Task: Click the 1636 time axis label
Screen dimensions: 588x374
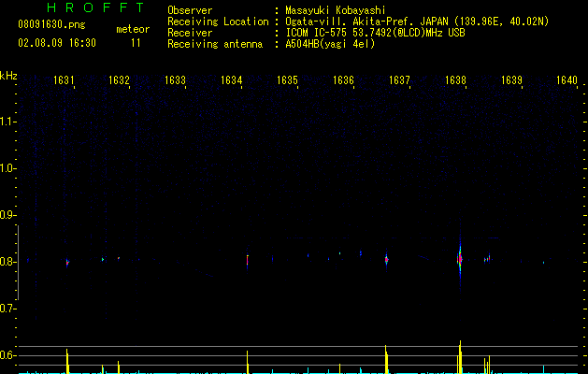Action: point(343,80)
